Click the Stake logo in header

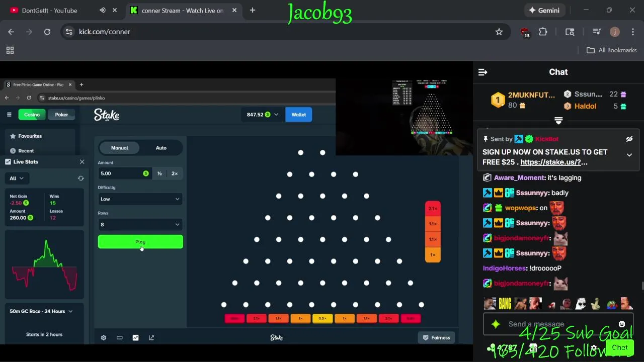tap(107, 115)
